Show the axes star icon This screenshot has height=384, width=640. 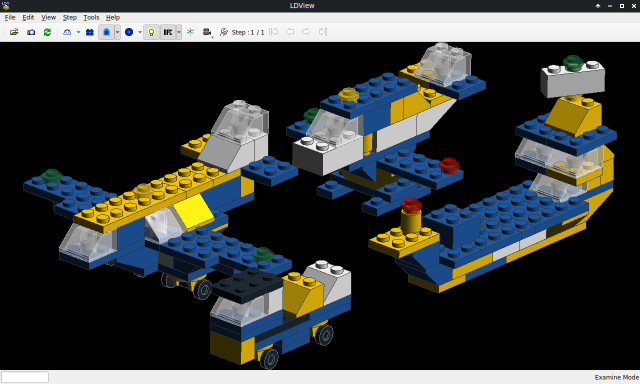pyautogui.click(x=190, y=32)
